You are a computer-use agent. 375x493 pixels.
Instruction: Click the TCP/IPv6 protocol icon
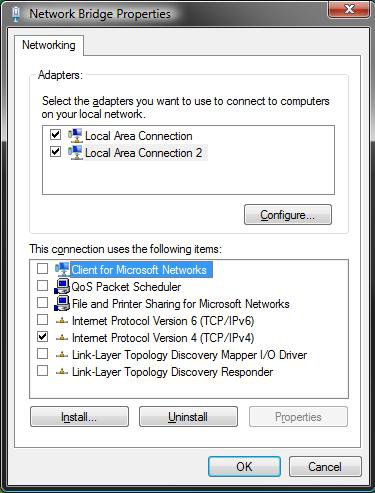62,321
